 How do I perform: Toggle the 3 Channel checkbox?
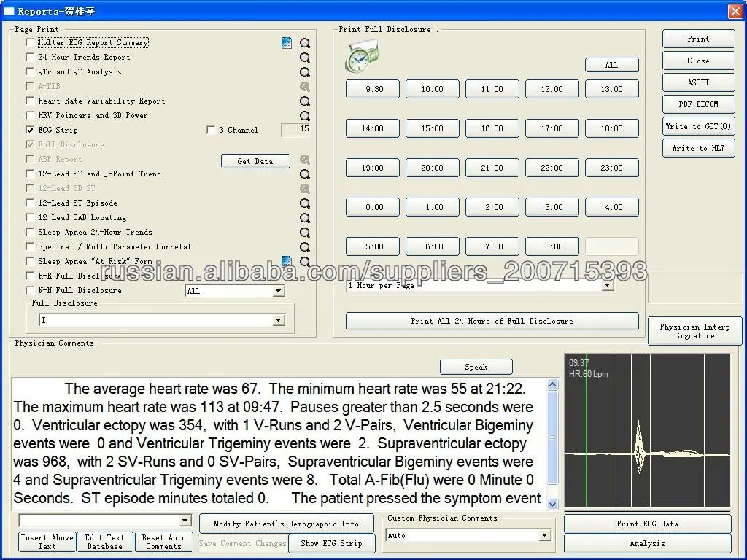211,130
